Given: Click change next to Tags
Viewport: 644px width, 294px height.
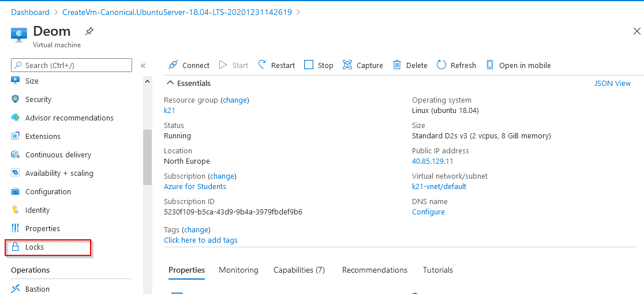Looking at the screenshot, I should 196,229.
